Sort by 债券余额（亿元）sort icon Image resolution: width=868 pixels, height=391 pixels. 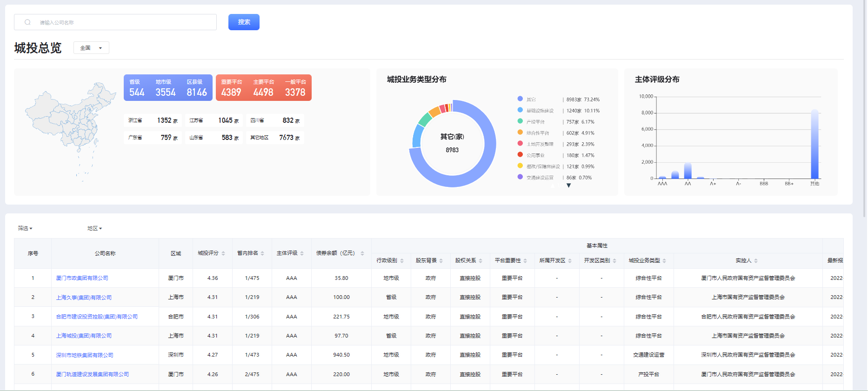pos(362,253)
